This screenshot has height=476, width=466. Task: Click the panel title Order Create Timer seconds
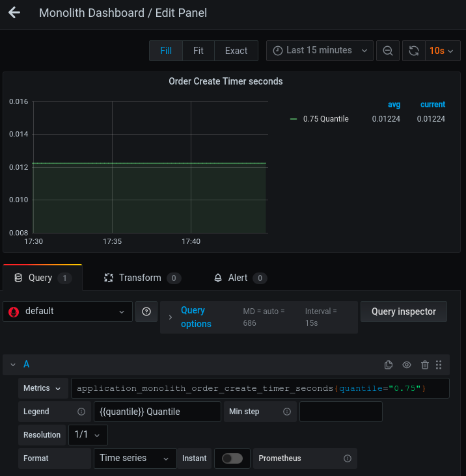tap(226, 81)
